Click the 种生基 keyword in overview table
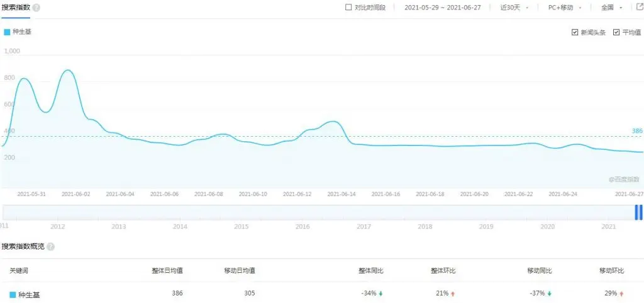644x303 pixels. pyautogui.click(x=29, y=294)
